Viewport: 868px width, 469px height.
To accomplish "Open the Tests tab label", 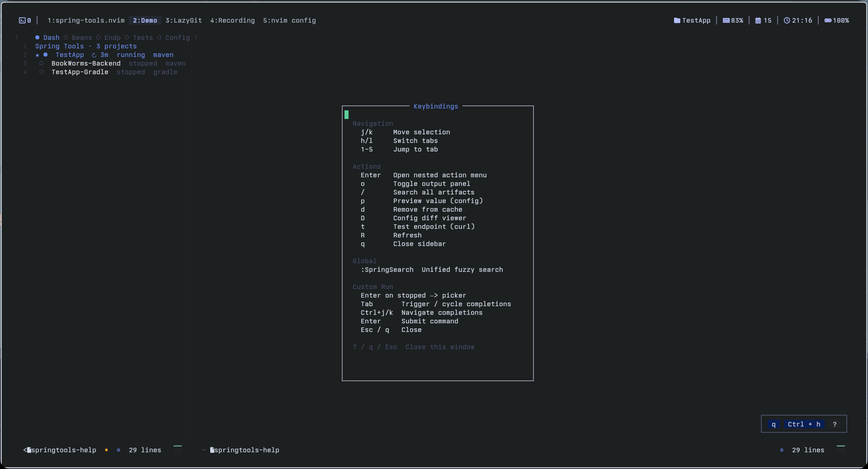I will (143, 38).
